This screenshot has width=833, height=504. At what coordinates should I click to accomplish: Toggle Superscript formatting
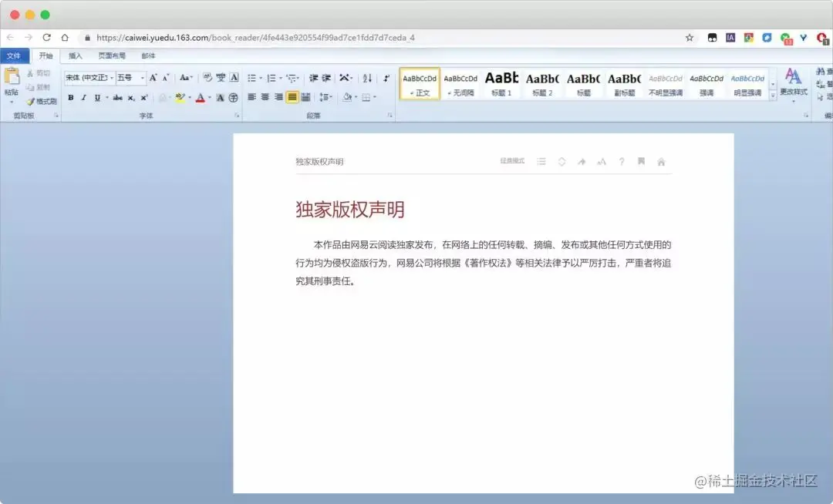[x=144, y=98]
